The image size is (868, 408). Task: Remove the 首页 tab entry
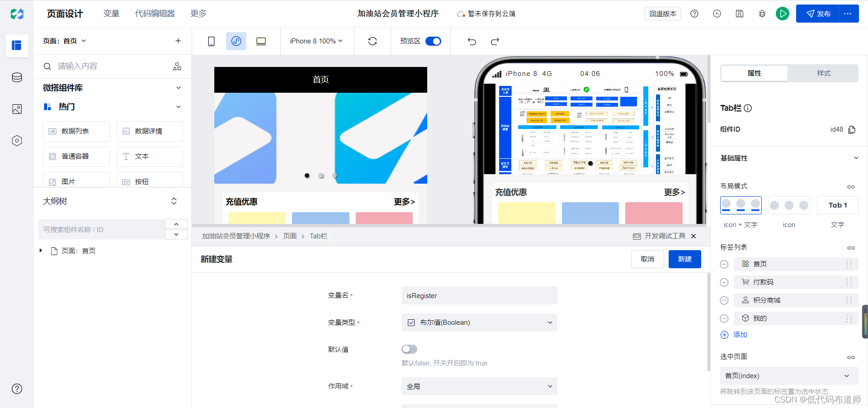(724, 264)
